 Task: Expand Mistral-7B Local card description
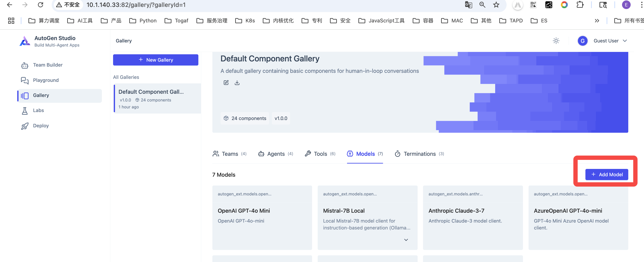point(406,240)
